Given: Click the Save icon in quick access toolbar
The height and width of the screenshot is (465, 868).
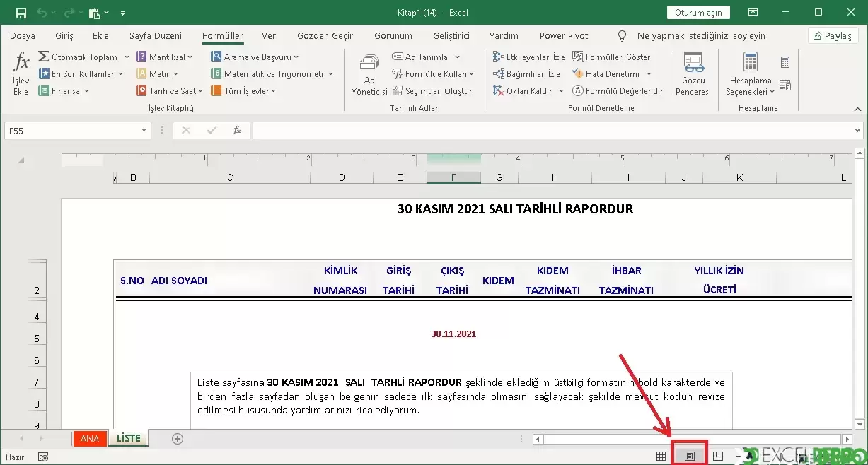Looking at the screenshot, I should [21, 13].
